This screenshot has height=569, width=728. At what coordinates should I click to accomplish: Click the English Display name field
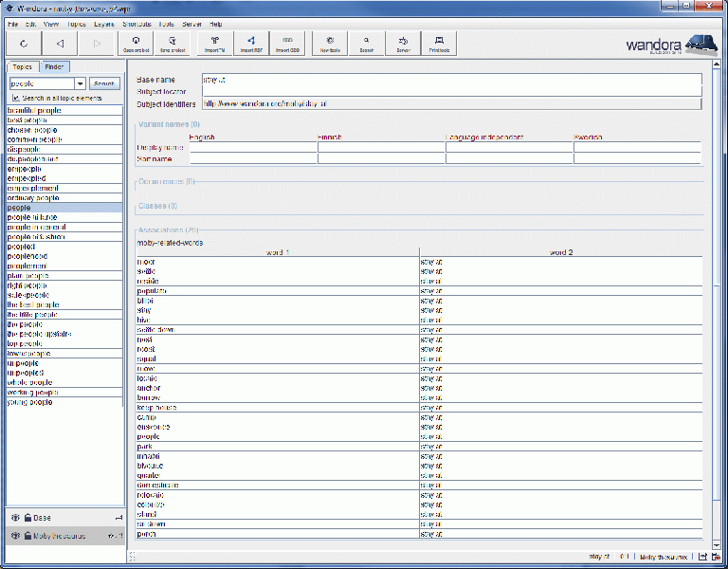click(253, 147)
